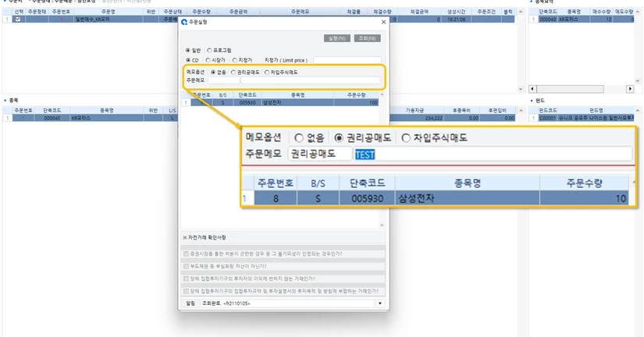Click the 주문명 column header
Viewport: 644px width, 337px height.
tap(109, 12)
